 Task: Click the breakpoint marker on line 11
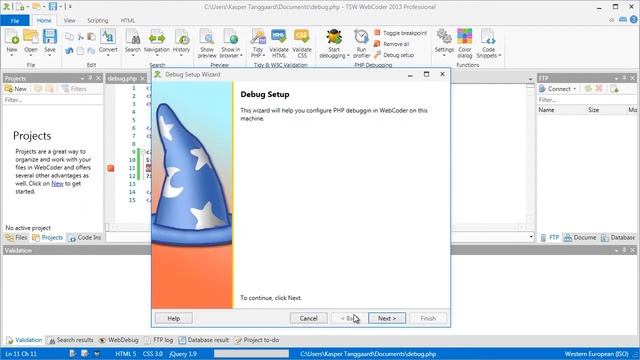(111, 168)
